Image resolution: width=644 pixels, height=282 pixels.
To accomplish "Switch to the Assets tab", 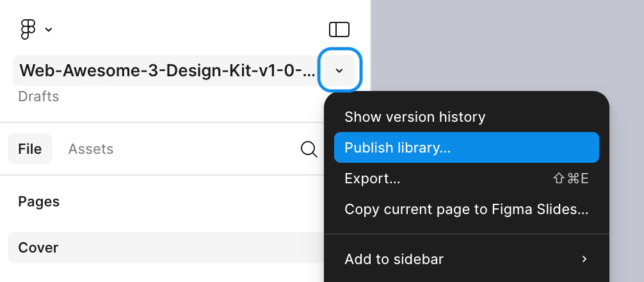I will 91,149.
